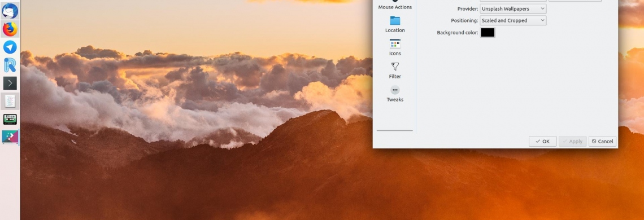Viewport: 644px width, 220px height.
Task: Click the sidebar horizontal scrollbar
Action: click(x=395, y=130)
